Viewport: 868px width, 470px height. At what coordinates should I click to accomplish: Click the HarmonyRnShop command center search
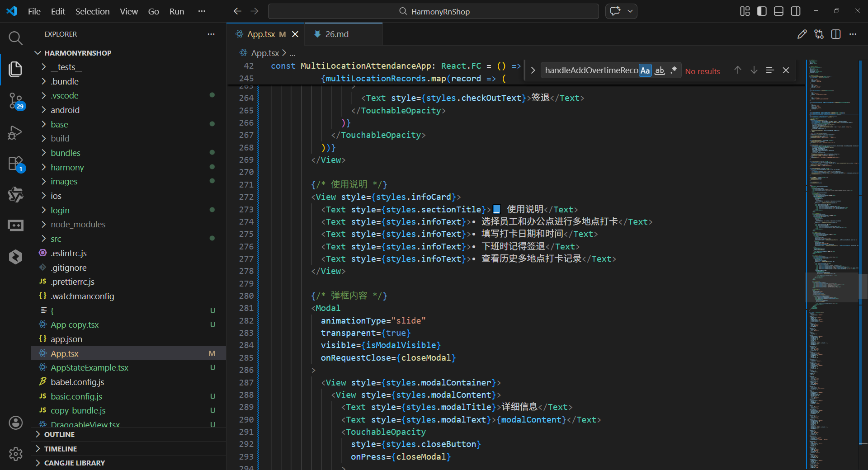434,11
